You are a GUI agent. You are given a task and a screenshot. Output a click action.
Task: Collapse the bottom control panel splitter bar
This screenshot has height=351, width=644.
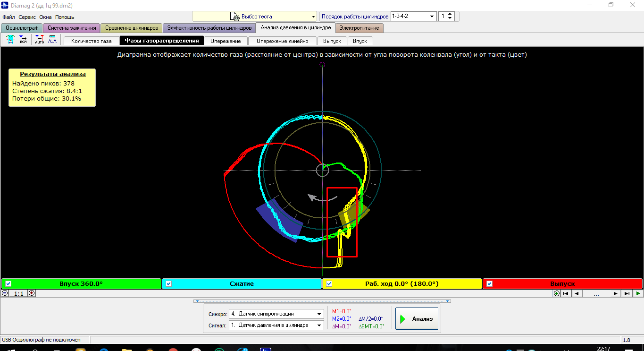[x=322, y=301]
